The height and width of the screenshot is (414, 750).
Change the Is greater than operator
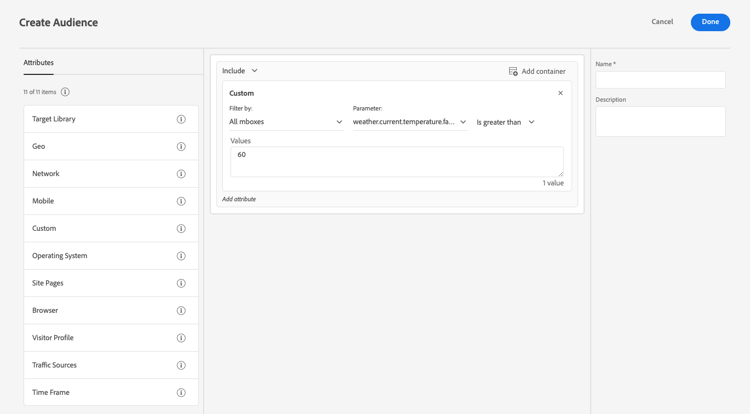pyautogui.click(x=505, y=122)
